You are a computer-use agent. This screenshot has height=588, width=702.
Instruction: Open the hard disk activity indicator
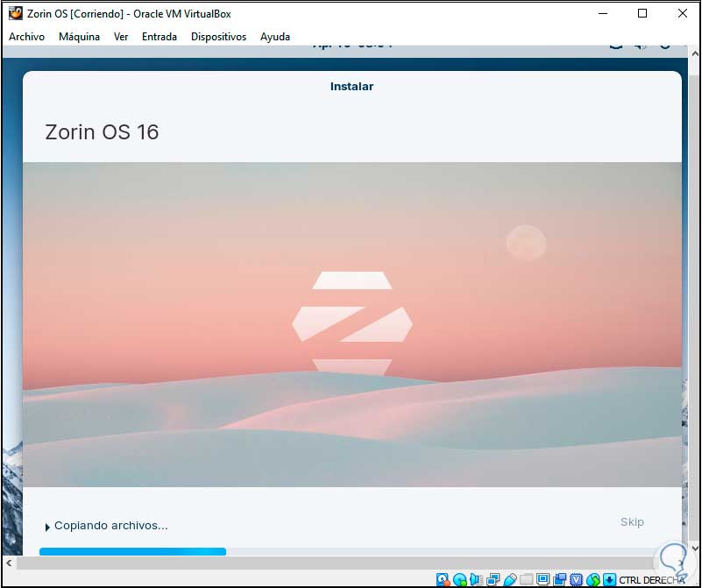tap(443, 580)
